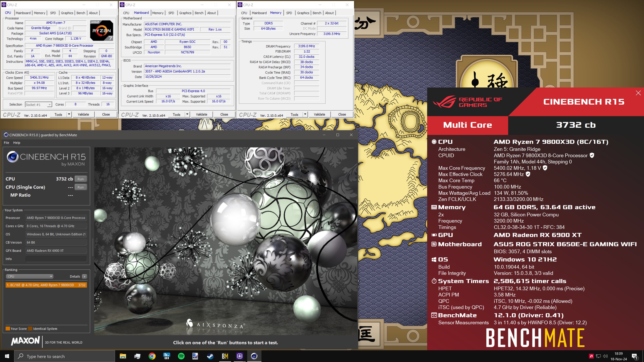Open the Memory tab in Mainboard CPU-Z window
Image resolution: width=644 pixels, height=362 pixels.
click(158, 13)
